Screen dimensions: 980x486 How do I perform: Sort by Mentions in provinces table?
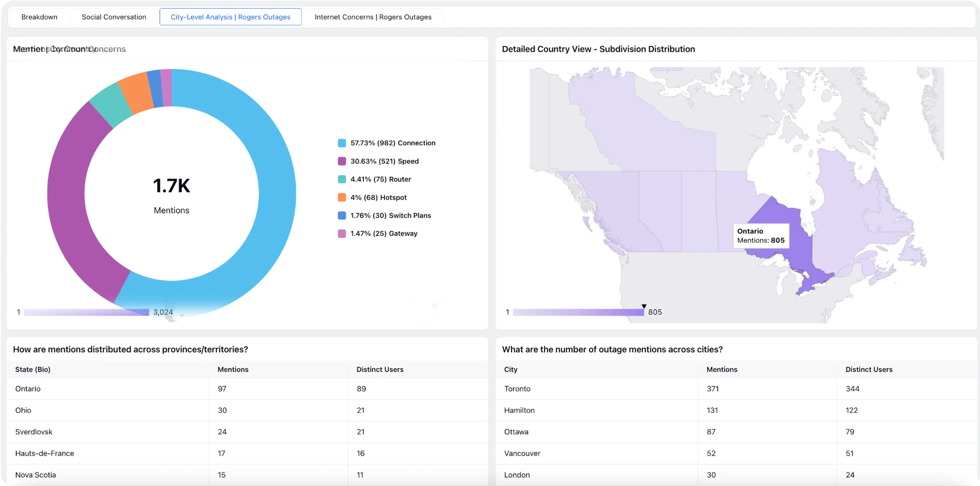[x=233, y=369]
